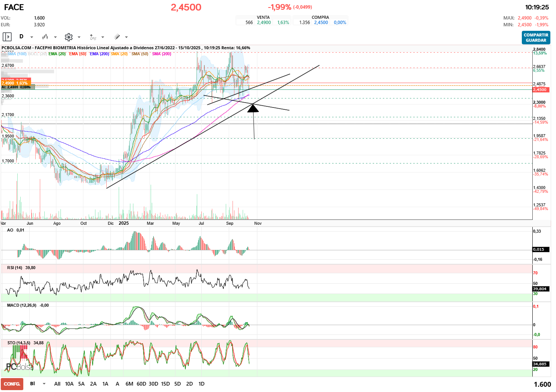Image resolution: width=556 pixels, height=392 pixels.
Task: Expand the timeframe D dropdown arrow
Action: [x=32, y=37]
